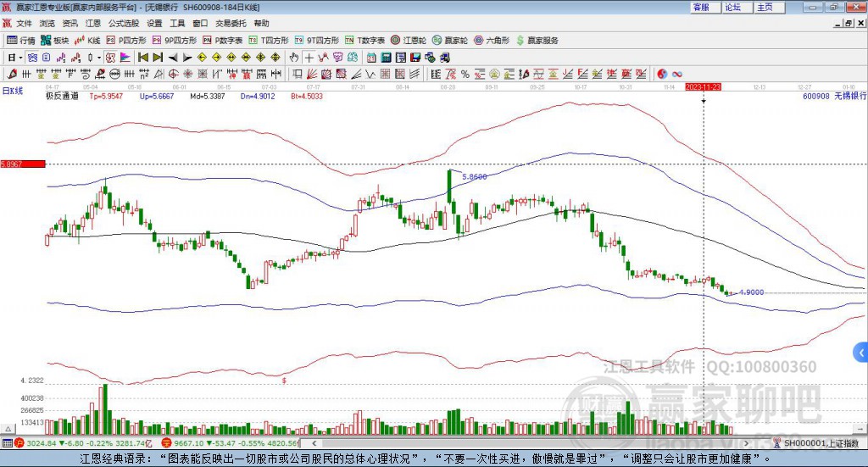Open the 设置 menu
Image resolution: width=868 pixels, height=467 pixels.
(154, 23)
